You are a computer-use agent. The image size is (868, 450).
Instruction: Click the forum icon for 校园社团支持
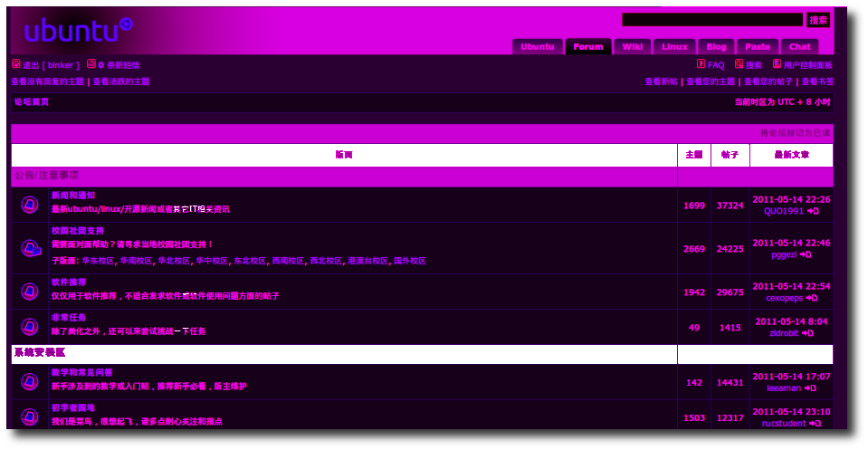point(31,248)
